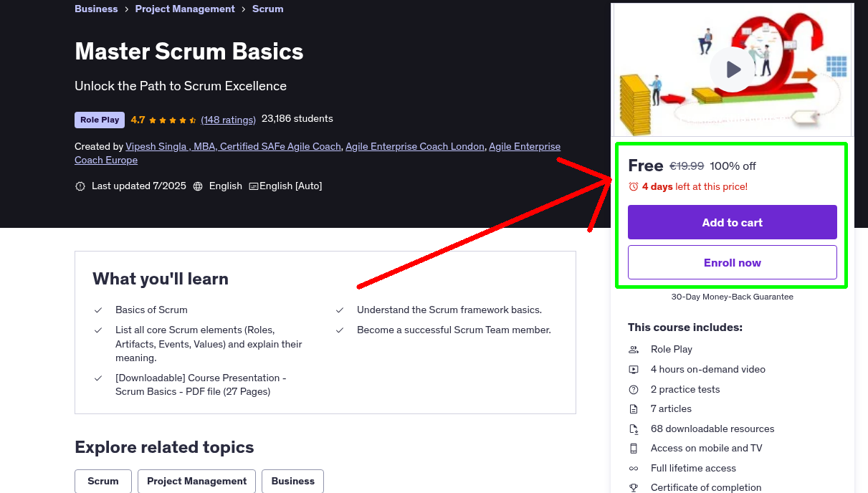Click the Master Scrum Basics title
This screenshot has height=493, width=868.
189,52
